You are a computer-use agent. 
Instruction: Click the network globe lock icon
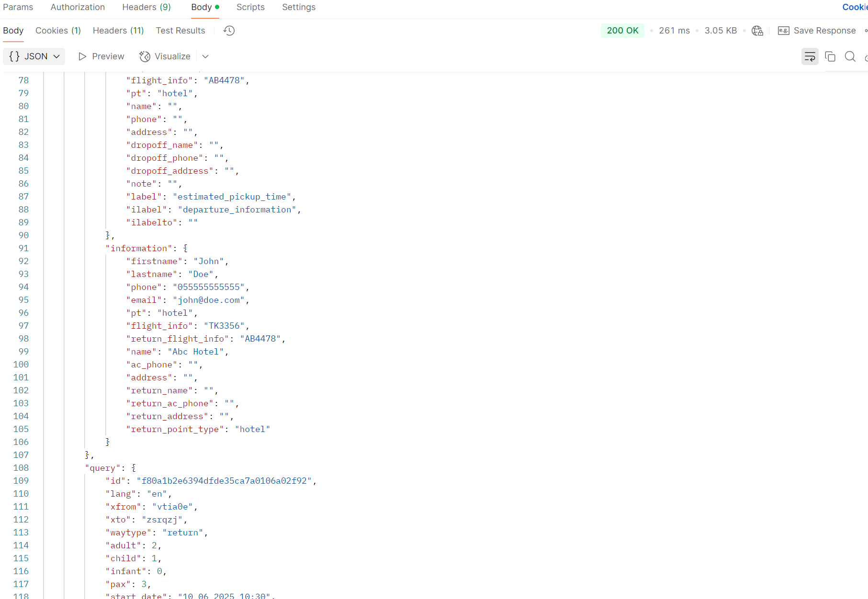(x=757, y=31)
